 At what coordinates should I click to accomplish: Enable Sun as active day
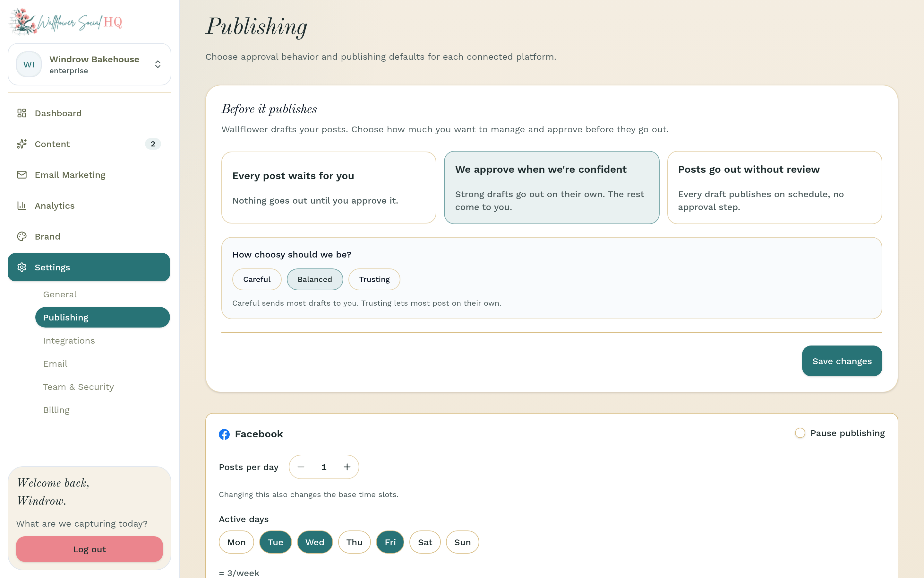tap(462, 542)
